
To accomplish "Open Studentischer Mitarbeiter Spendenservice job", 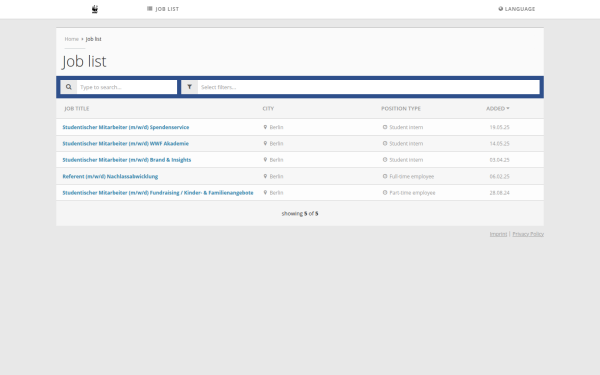I will [x=126, y=127].
